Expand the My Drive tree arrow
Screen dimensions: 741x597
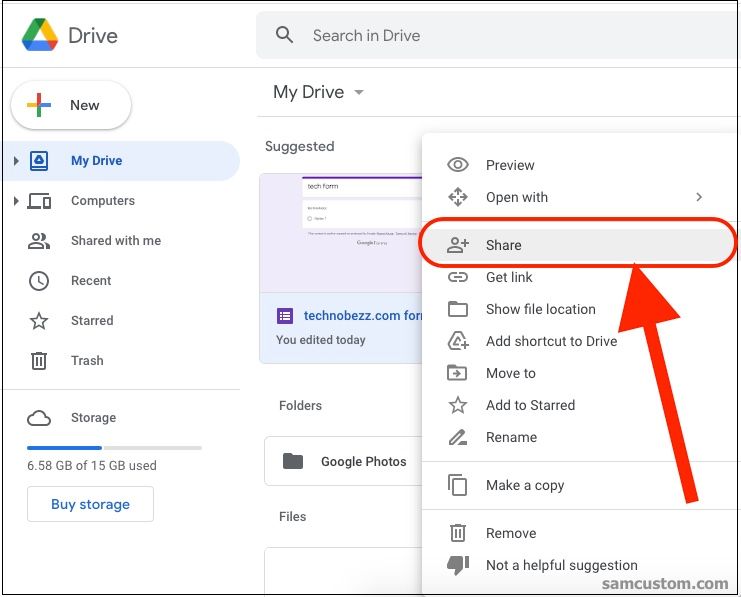(16, 161)
